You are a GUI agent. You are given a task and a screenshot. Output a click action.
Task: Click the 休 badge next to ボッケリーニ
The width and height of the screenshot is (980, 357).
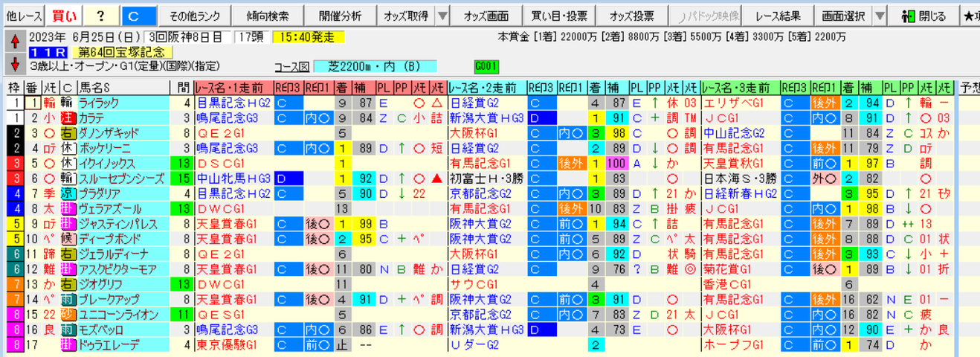coord(67,148)
